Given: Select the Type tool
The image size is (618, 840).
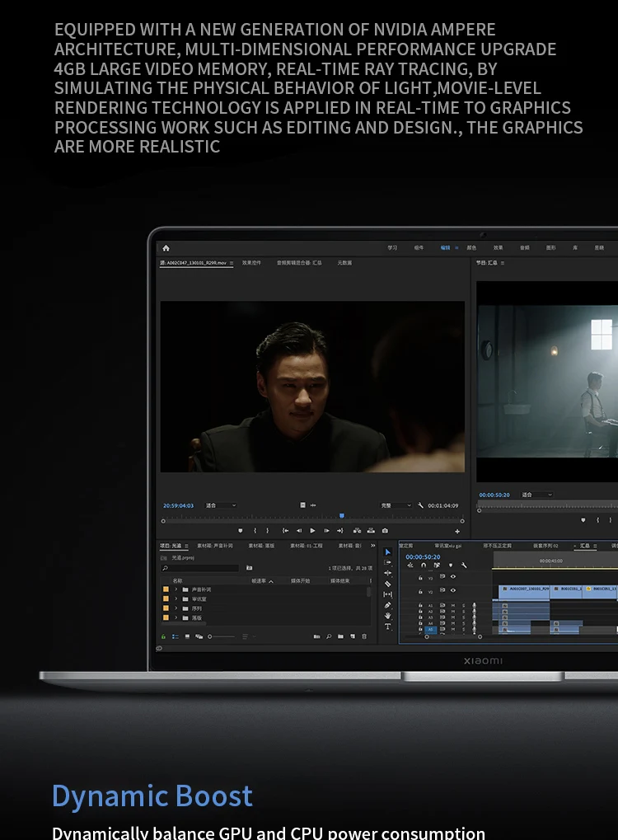Looking at the screenshot, I should pos(388,626).
